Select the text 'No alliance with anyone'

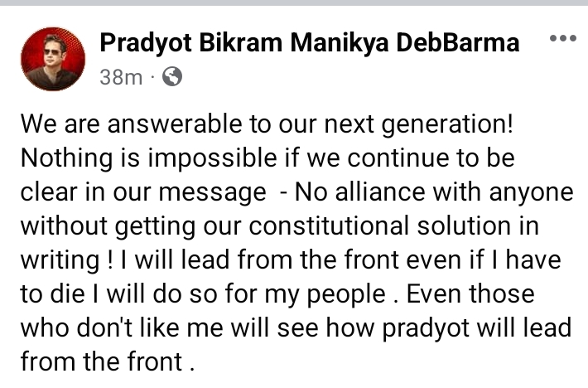pyautogui.click(x=434, y=192)
